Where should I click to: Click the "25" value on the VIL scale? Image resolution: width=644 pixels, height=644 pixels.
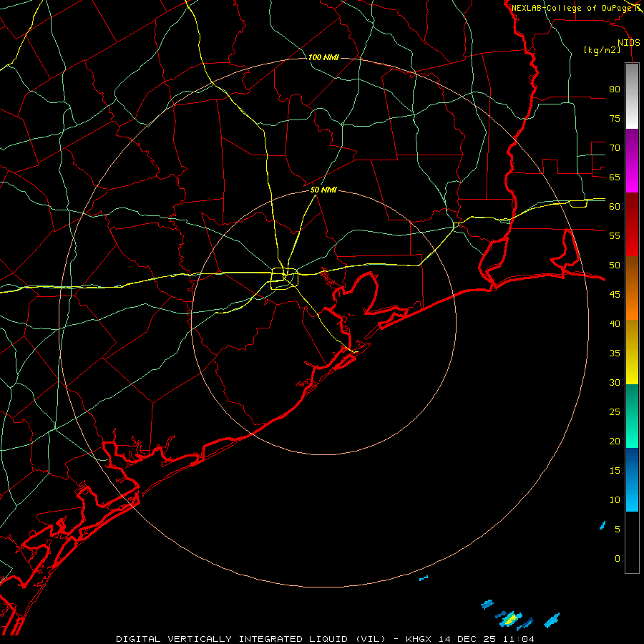(615, 412)
